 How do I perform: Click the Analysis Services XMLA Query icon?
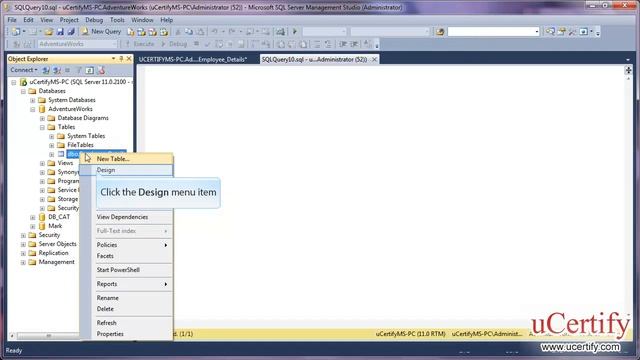[163, 31]
